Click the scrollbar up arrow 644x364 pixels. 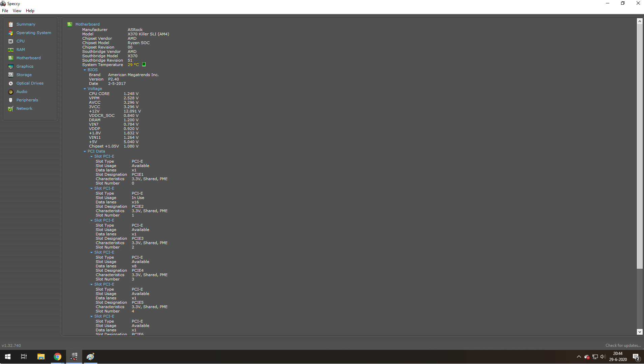[639, 21]
